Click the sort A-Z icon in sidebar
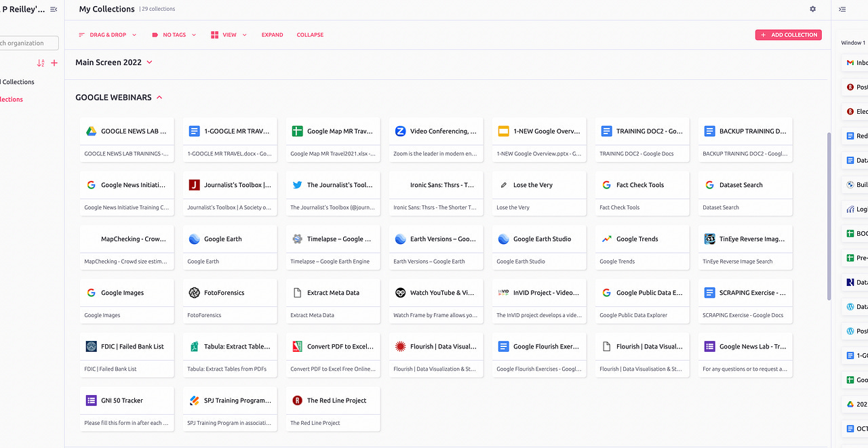This screenshot has height=448, width=868. [41, 63]
